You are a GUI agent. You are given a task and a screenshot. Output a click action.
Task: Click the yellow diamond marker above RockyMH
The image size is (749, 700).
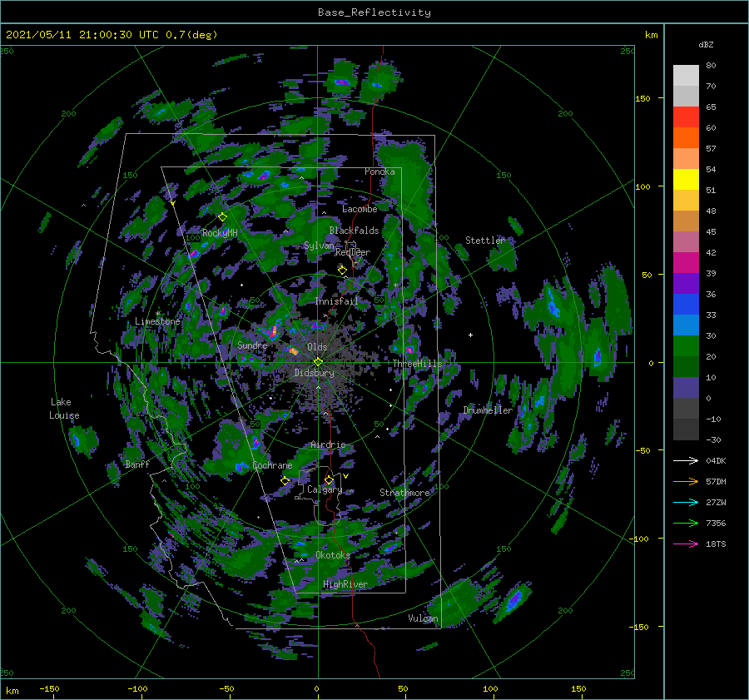[x=222, y=217]
